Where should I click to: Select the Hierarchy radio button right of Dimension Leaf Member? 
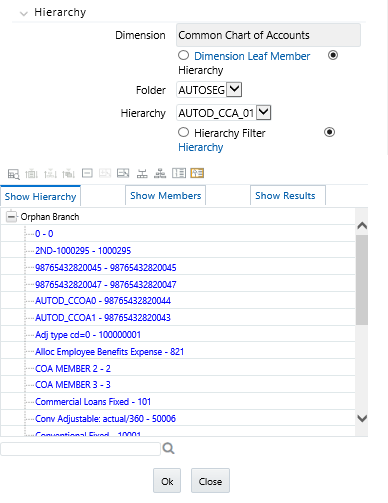tap(333, 55)
